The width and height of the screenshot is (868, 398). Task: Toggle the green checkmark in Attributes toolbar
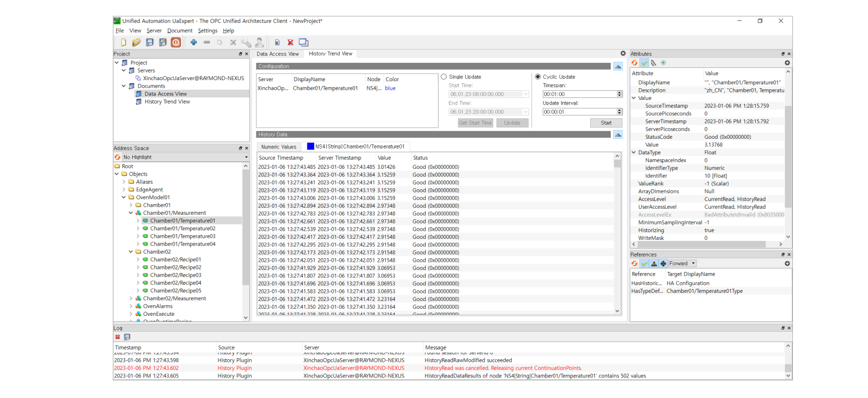point(644,63)
